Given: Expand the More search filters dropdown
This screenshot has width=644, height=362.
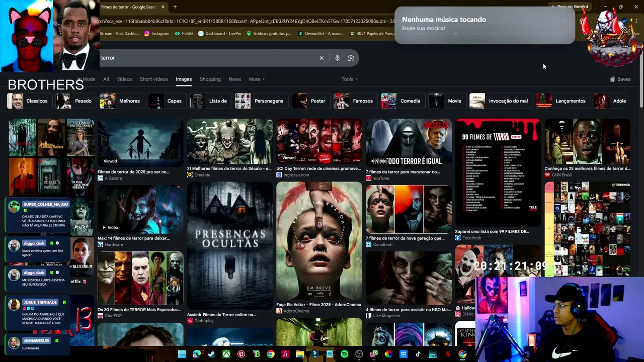Looking at the screenshot, I should click(257, 79).
